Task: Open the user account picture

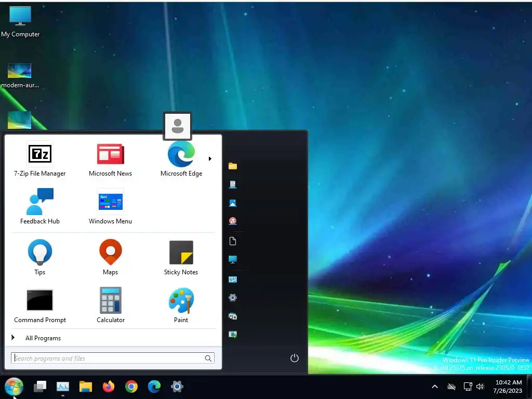Action: coord(178,126)
